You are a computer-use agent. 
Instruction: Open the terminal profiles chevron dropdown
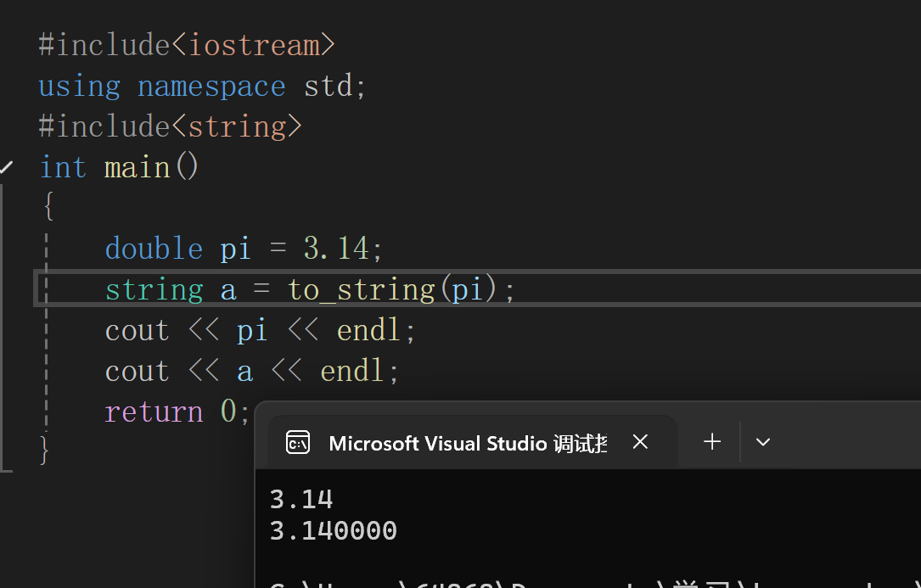[x=762, y=441]
